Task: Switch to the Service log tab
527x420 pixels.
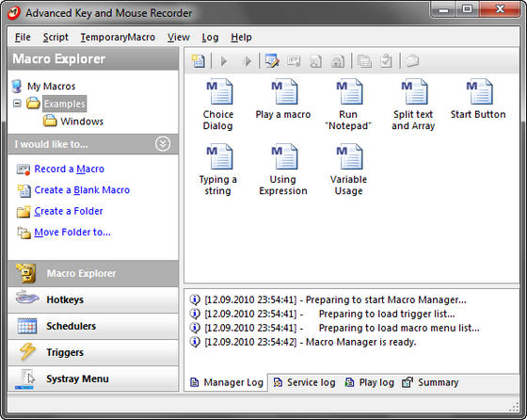Action: (304, 382)
